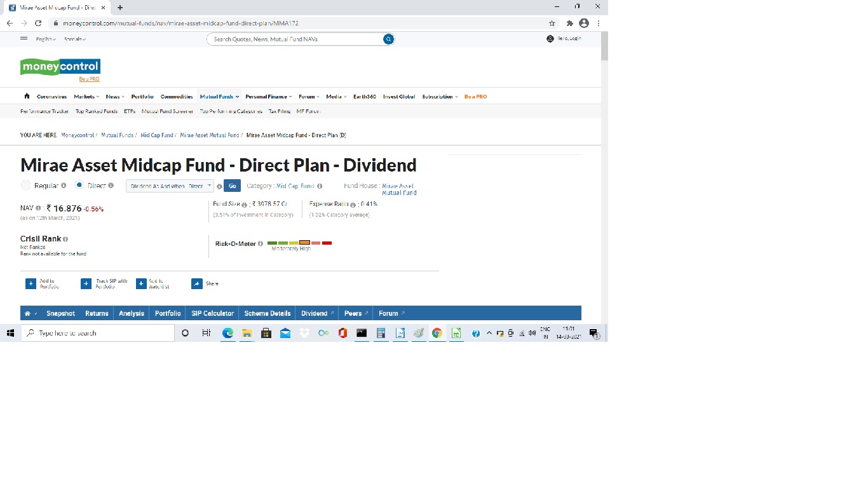The image size is (868, 488).
Task: Expand Specials dropdown
Action: coord(75,39)
